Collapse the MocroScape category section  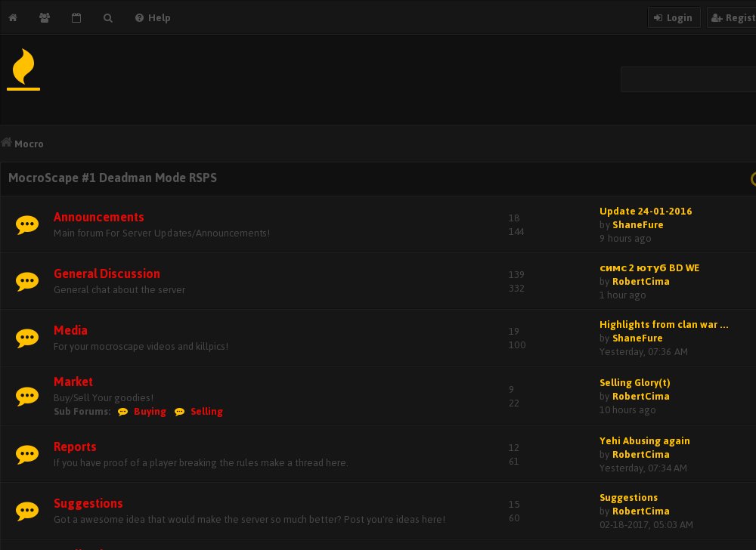click(x=752, y=179)
